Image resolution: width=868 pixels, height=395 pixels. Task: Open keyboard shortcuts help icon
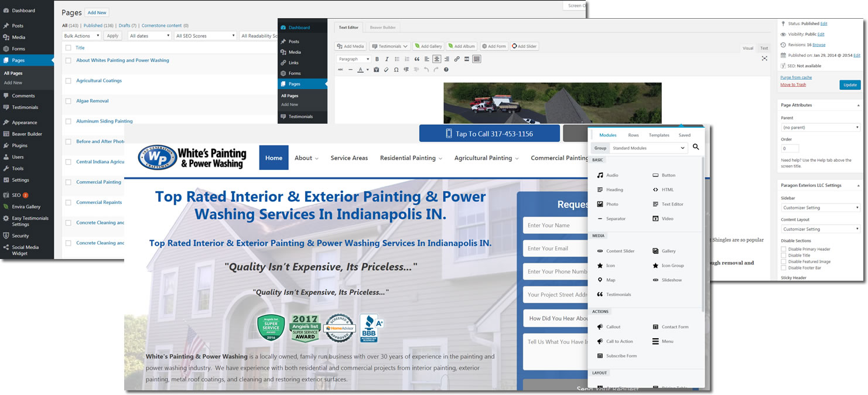pyautogui.click(x=446, y=70)
